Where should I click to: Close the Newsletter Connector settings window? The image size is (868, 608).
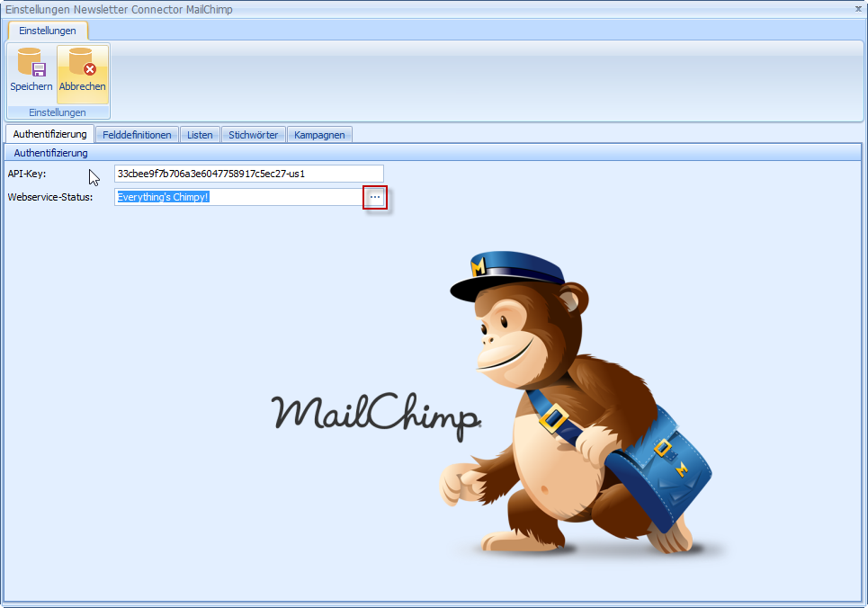click(x=858, y=8)
